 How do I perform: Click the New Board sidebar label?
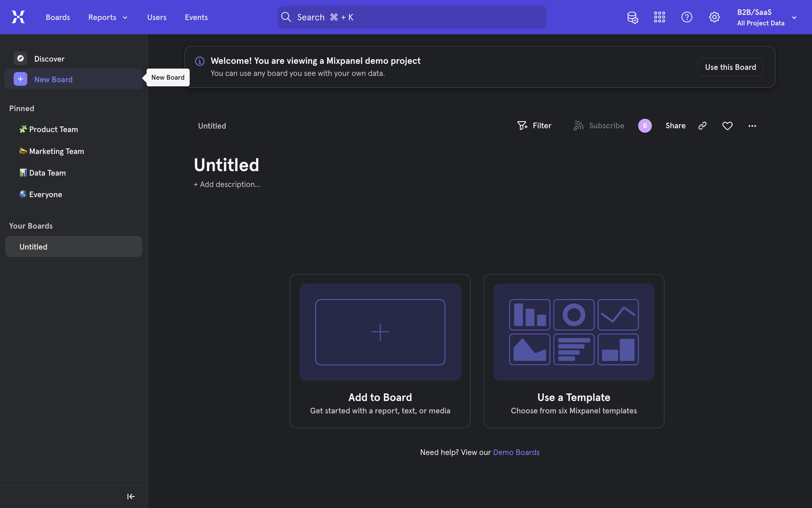click(x=53, y=79)
